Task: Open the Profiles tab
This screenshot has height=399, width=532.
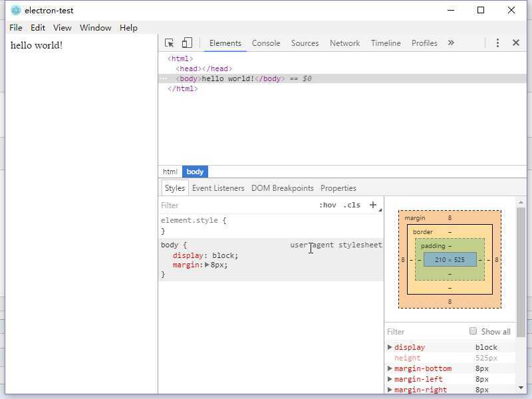Action: pos(424,43)
